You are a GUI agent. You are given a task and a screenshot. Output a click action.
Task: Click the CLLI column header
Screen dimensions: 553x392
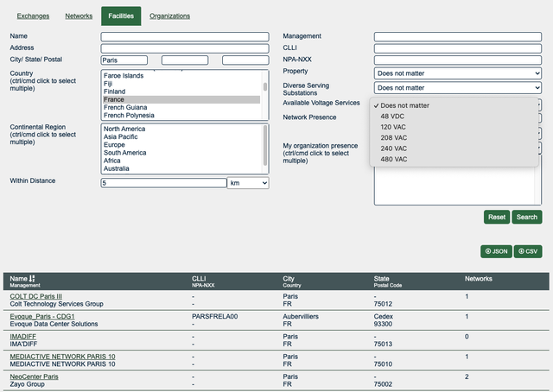199,279
